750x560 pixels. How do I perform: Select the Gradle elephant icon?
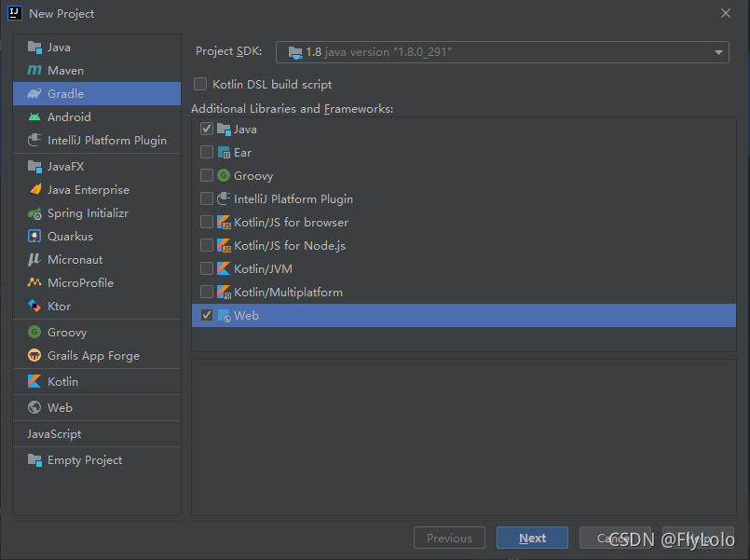pos(34,93)
